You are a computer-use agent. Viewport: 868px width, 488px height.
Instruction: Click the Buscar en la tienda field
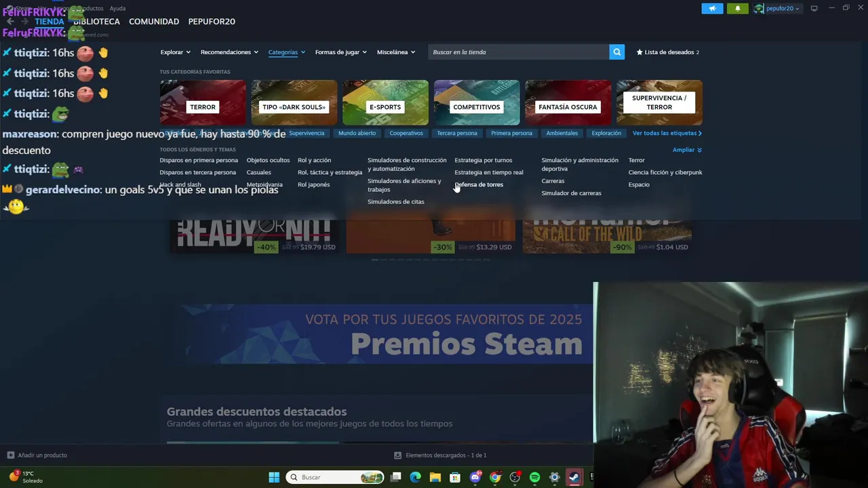(519, 52)
